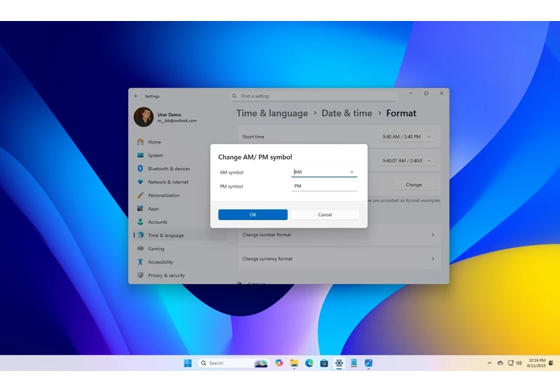Go back with the Settings back arrow
Screen dimensions: 560x392
(136, 96)
